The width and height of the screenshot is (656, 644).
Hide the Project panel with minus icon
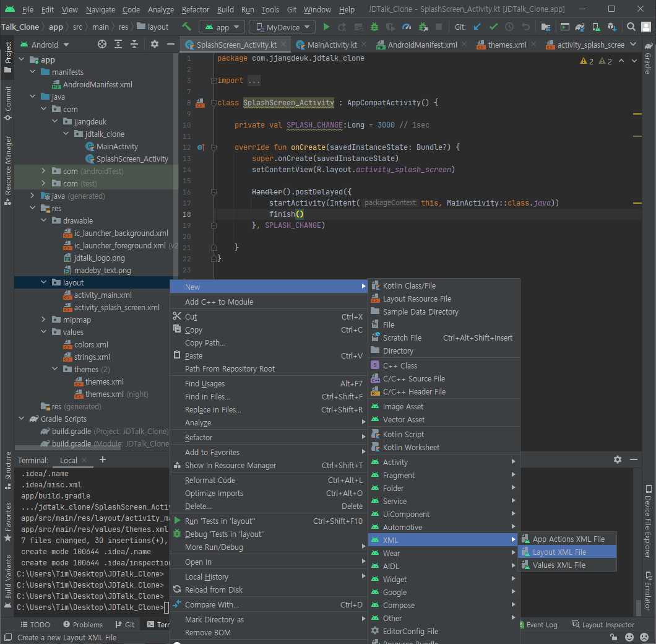coord(171,44)
